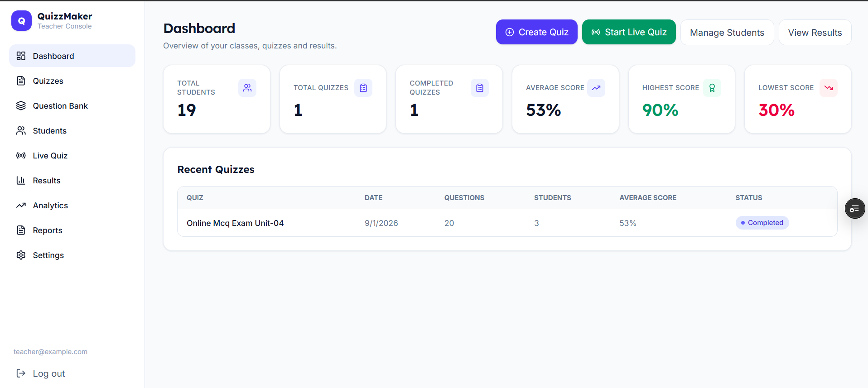Open Dashboard in the sidebar

[x=72, y=56]
